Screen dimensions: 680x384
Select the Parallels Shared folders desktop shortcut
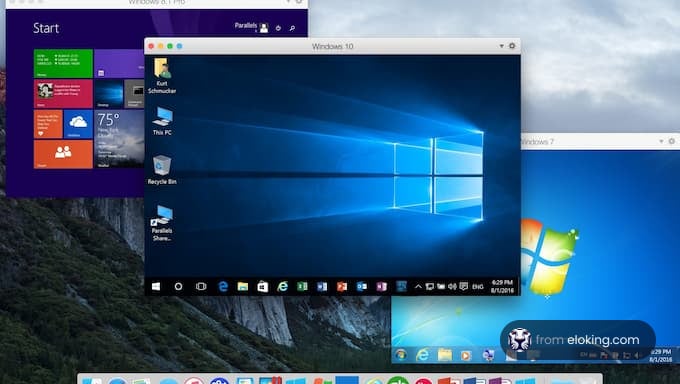point(162,223)
